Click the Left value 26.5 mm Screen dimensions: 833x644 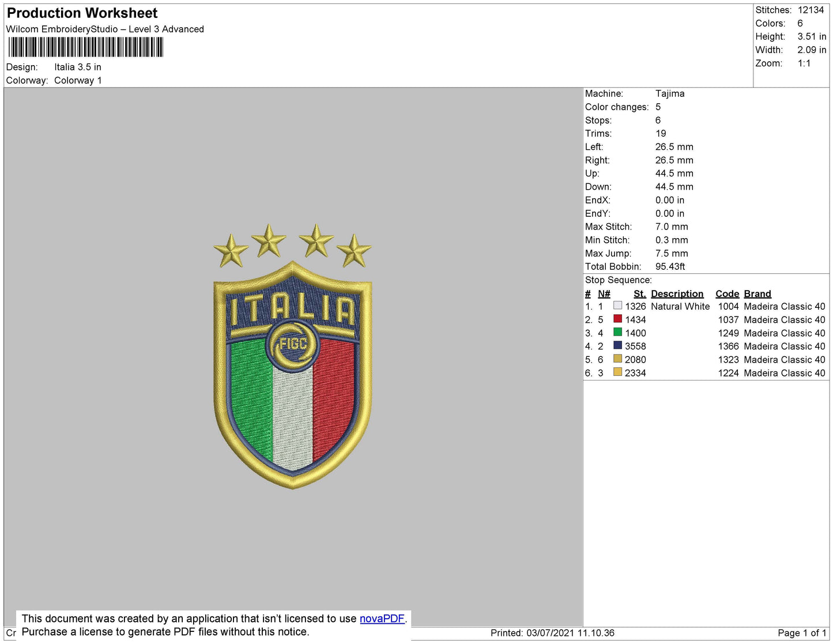674,146
